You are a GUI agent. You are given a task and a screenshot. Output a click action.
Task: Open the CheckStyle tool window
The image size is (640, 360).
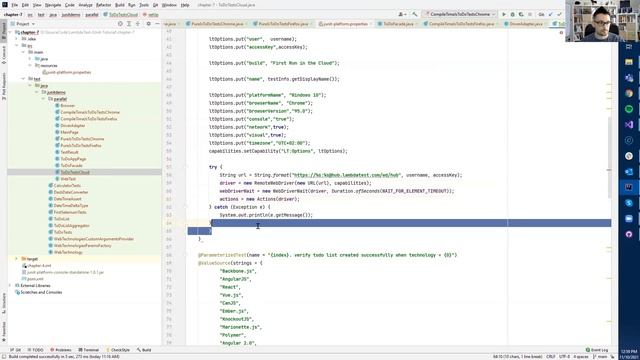118,350
